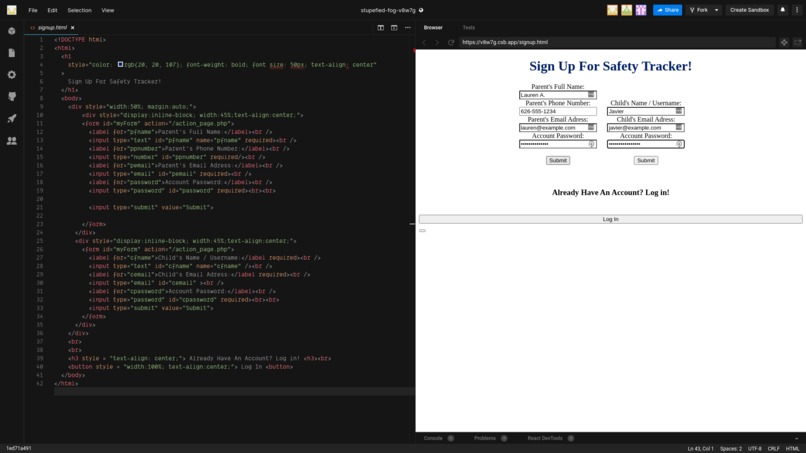Open the Sandbox Info sidebar panel
Screen dimensions: 806x453
(x=12, y=31)
